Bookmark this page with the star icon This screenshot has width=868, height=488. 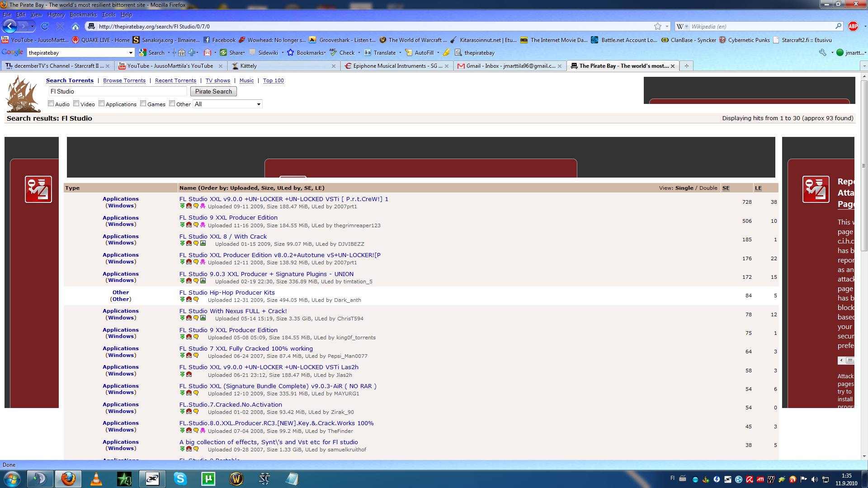658,26
